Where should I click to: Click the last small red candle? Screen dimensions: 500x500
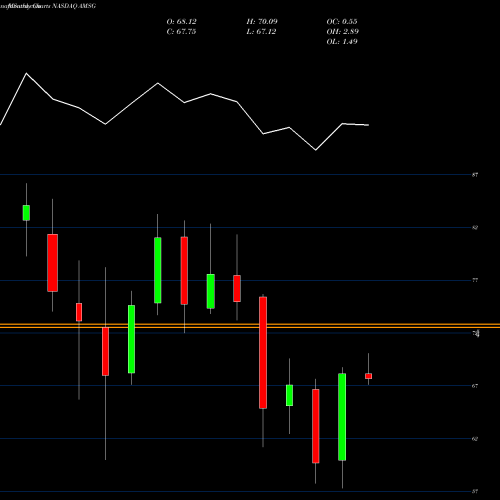click(x=368, y=376)
